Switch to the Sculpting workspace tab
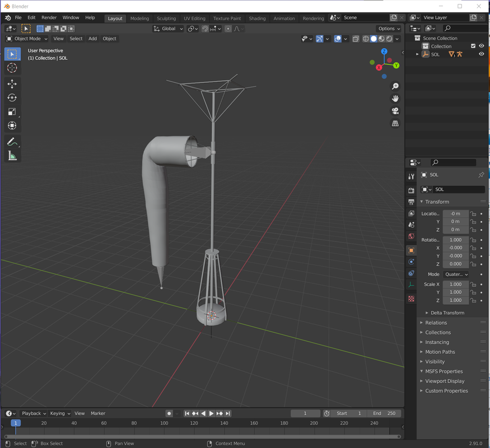 pos(166,18)
